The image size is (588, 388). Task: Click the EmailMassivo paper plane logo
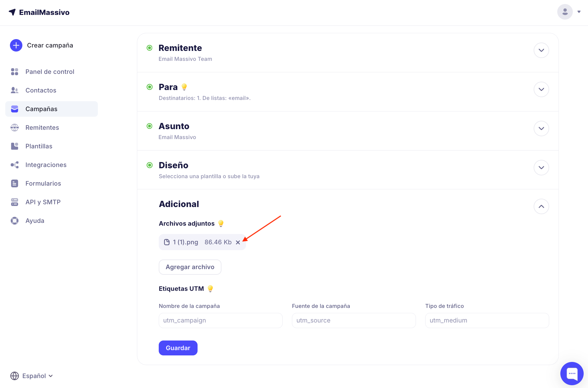point(12,12)
